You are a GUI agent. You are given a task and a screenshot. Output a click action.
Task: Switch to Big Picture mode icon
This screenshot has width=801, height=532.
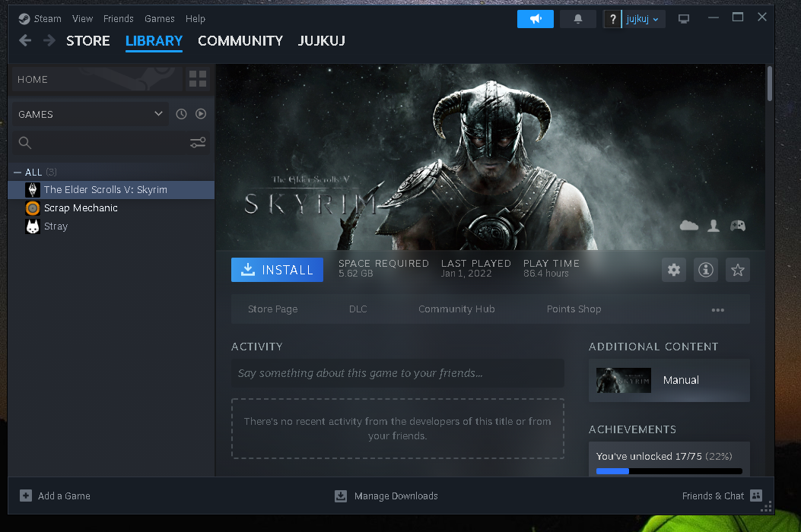click(x=684, y=19)
